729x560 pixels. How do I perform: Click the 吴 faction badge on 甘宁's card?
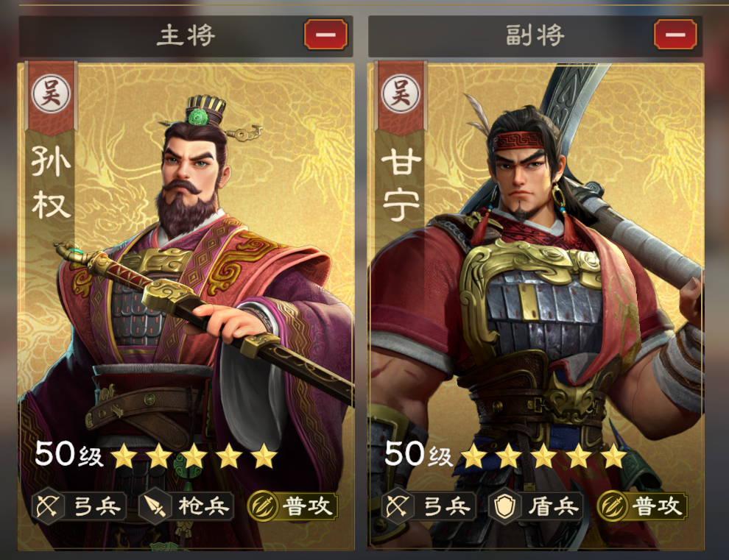tap(401, 93)
